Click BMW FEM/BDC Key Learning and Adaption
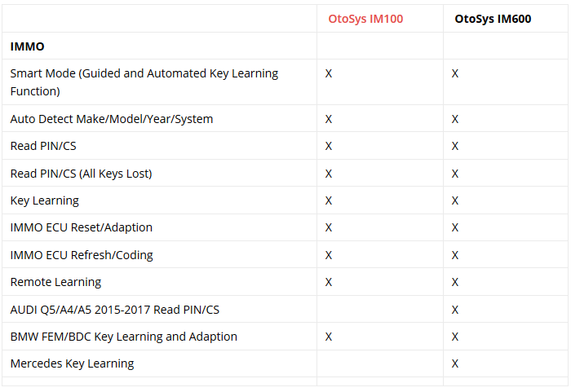Screen dimensions: 571x392 pyautogui.click(x=124, y=337)
